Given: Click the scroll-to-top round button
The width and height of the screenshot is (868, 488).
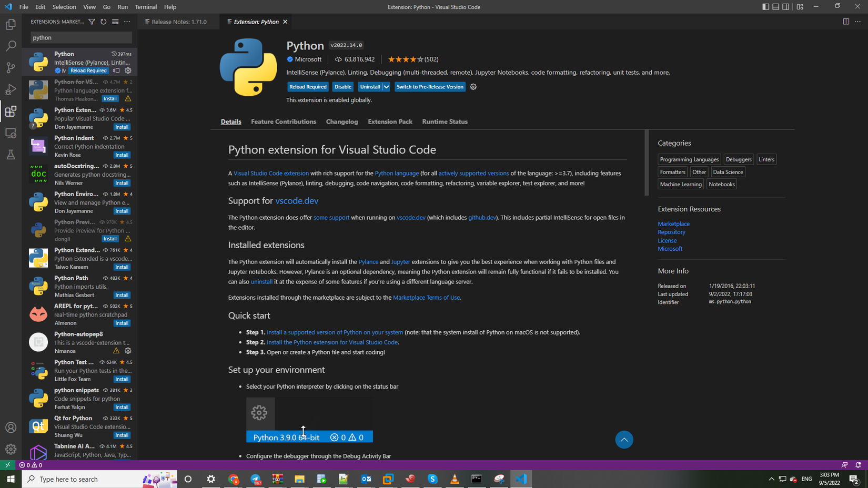Looking at the screenshot, I should [624, 440].
